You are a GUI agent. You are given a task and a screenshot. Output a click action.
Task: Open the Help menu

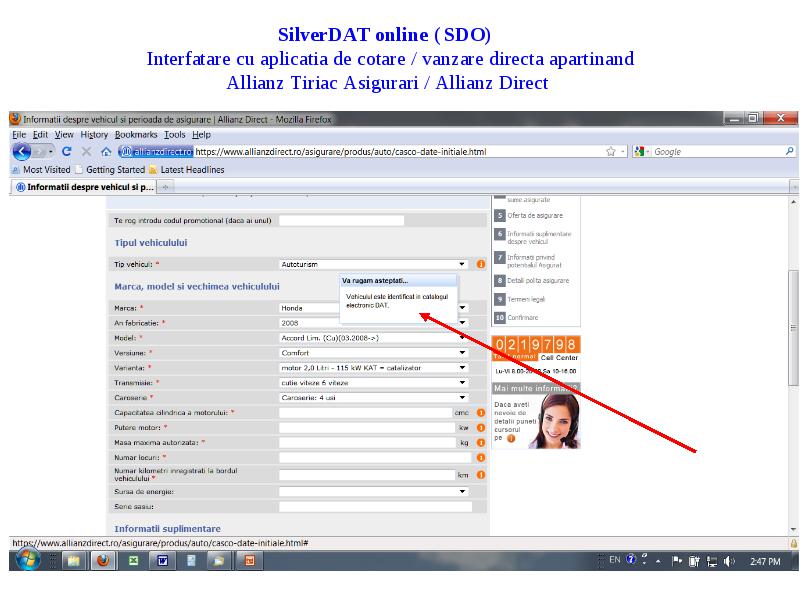(201, 135)
